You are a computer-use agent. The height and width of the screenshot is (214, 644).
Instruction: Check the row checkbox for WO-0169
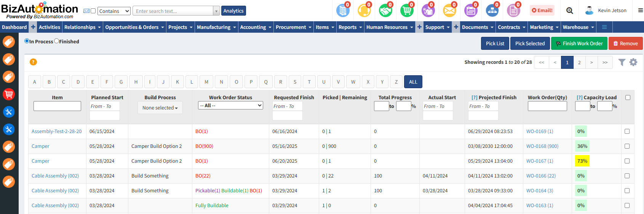click(x=627, y=131)
